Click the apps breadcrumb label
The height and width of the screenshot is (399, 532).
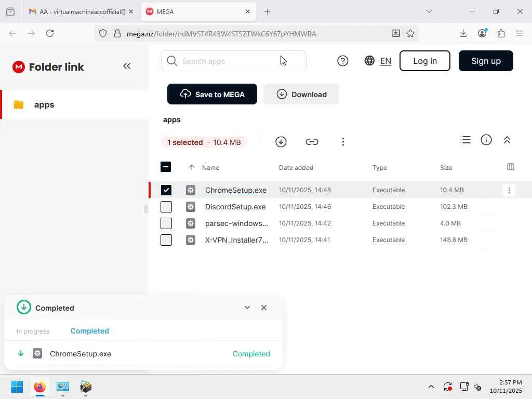click(171, 120)
